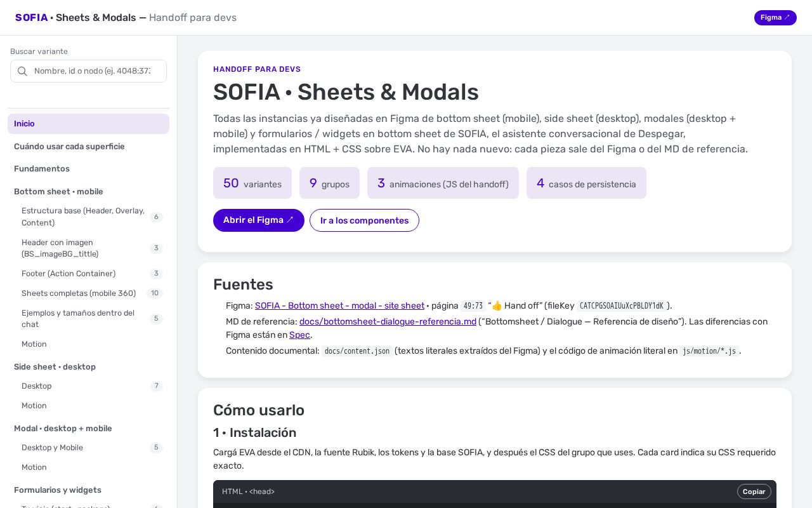Click the Fuentes heading

pos(243,284)
